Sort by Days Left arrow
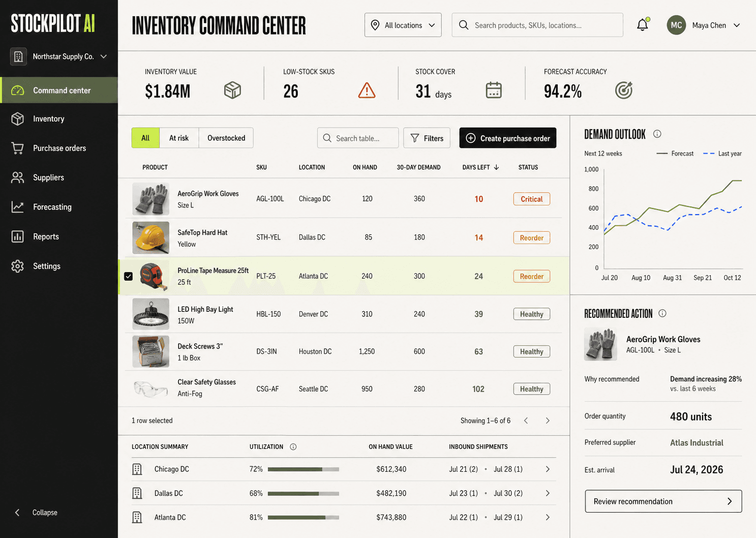This screenshot has height=538, width=756. click(x=496, y=167)
